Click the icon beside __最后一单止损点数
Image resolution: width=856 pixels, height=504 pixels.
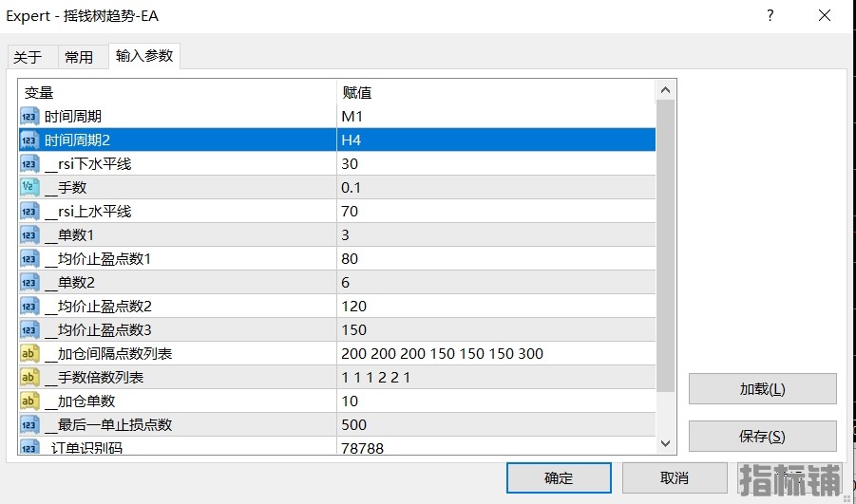point(29,425)
